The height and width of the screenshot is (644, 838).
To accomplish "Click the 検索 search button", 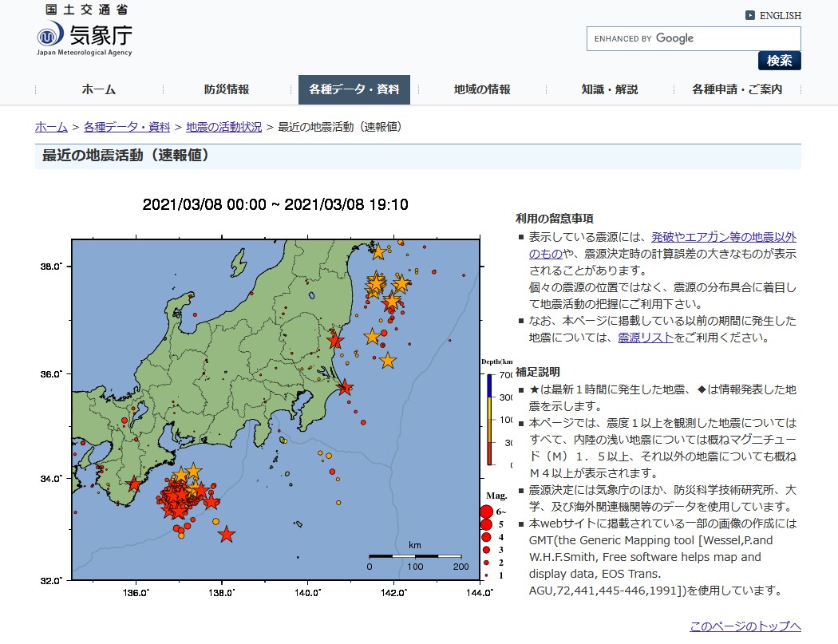I will tap(779, 61).
